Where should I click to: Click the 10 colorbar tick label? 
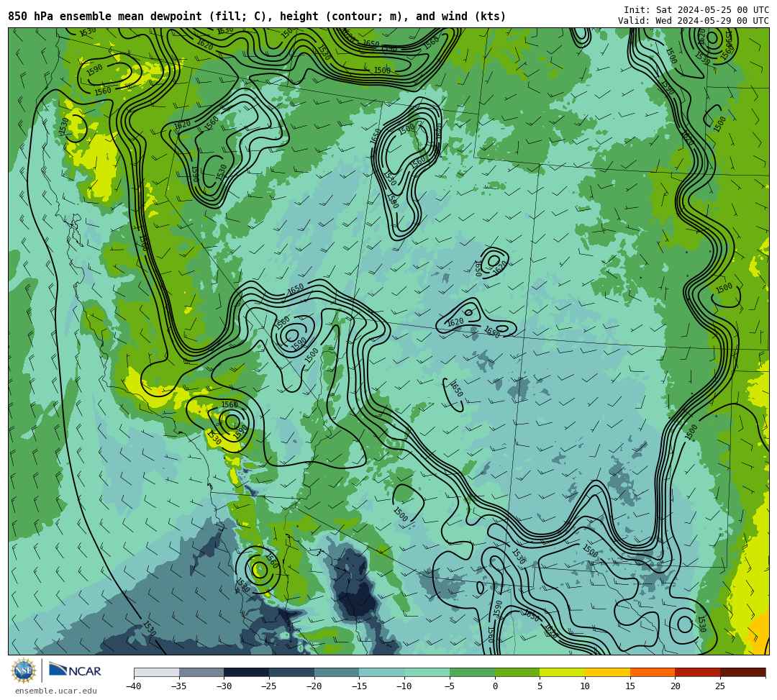pos(585,686)
